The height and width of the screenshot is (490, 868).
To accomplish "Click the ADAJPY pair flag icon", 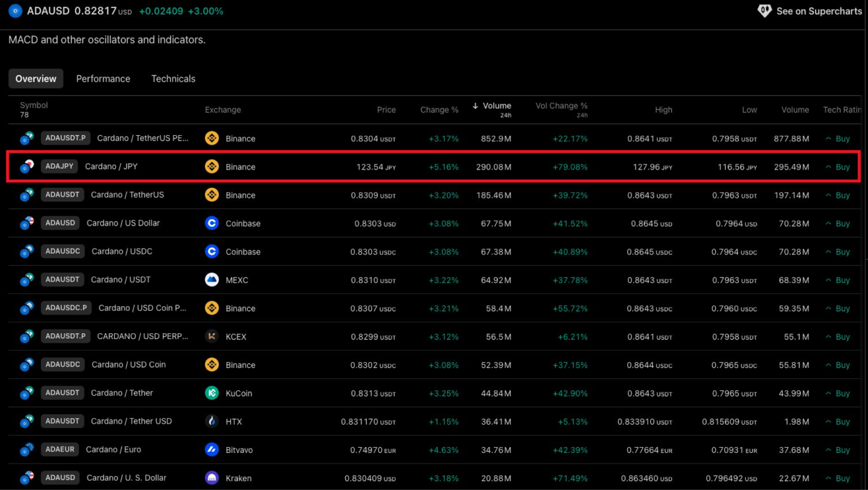I will point(27,167).
